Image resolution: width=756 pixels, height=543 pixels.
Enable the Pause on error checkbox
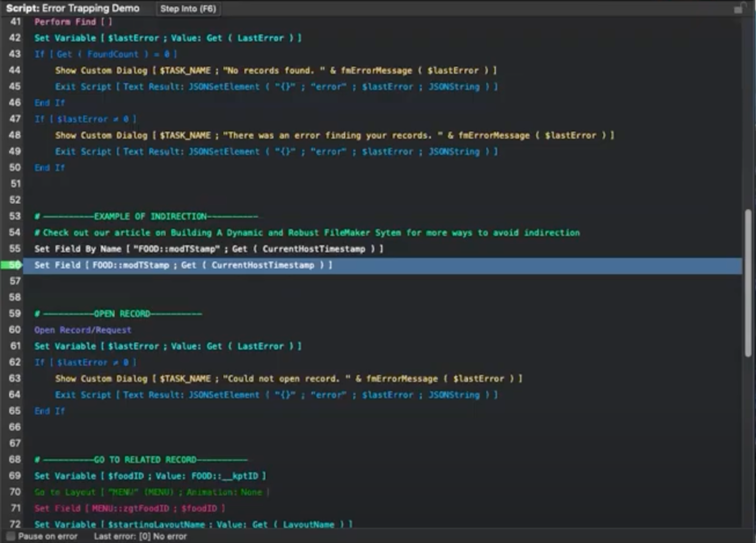pyautogui.click(x=10, y=536)
